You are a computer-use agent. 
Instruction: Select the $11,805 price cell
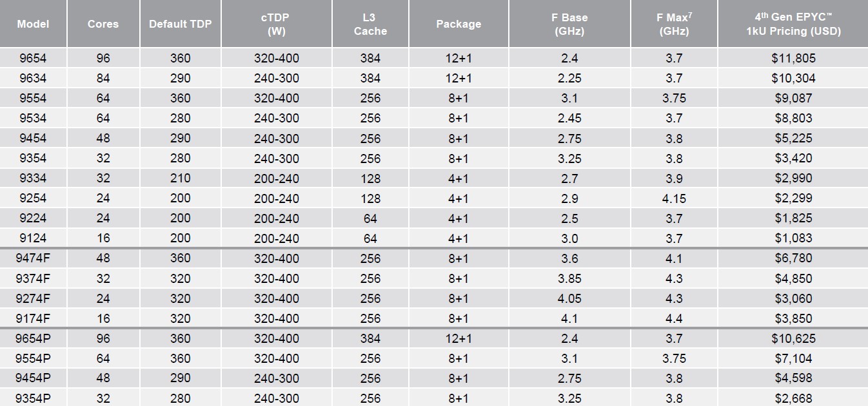tap(793, 58)
